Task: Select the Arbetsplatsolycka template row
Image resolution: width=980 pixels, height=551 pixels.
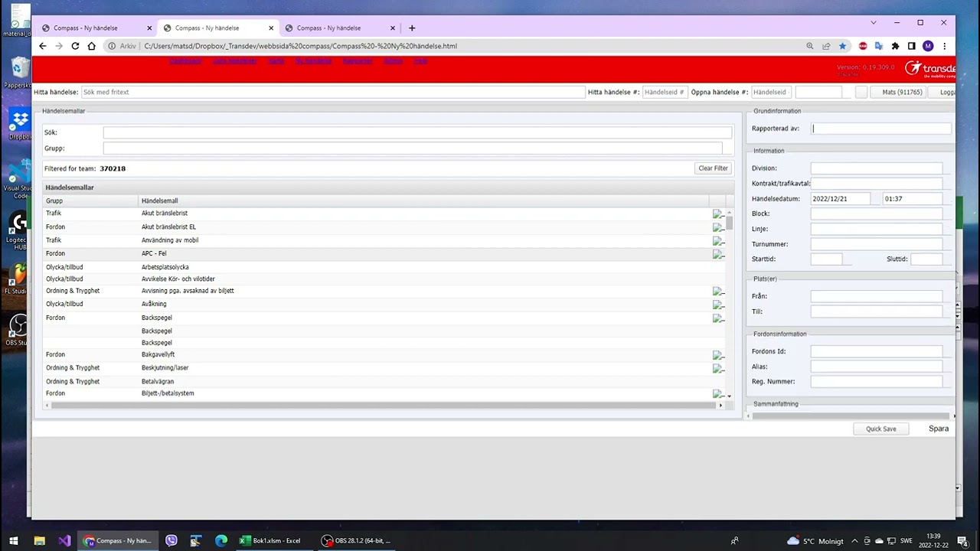Action: (384, 267)
